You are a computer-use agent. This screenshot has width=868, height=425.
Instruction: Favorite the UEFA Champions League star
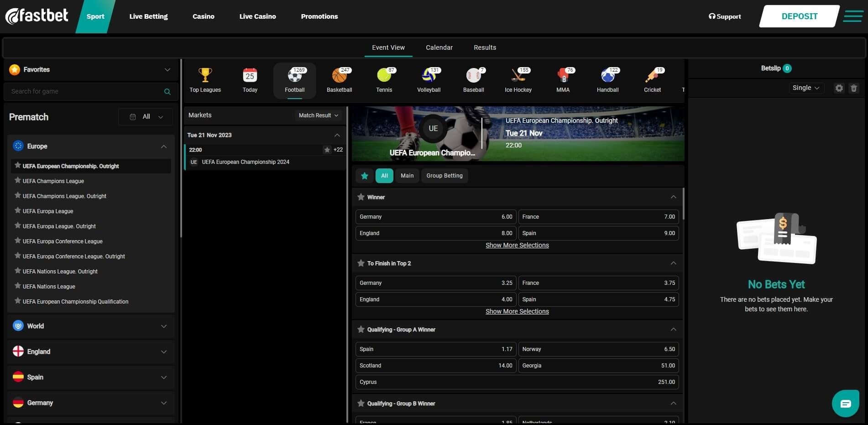click(x=18, y=181)
